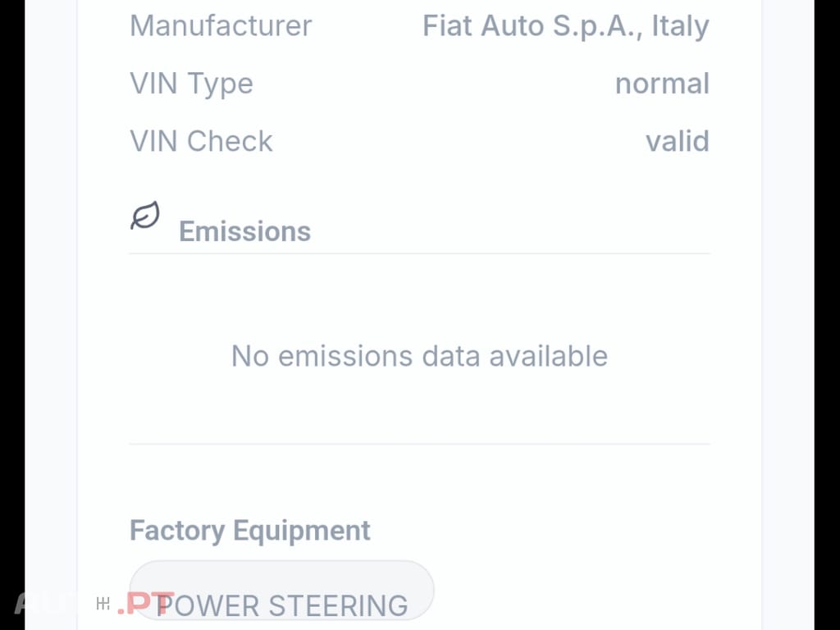The width and height of the screenshot is (840, 630).
Task: Select the manufacturer value Fiat Auto S.p.A., Italy
Action: pos(566,26)
